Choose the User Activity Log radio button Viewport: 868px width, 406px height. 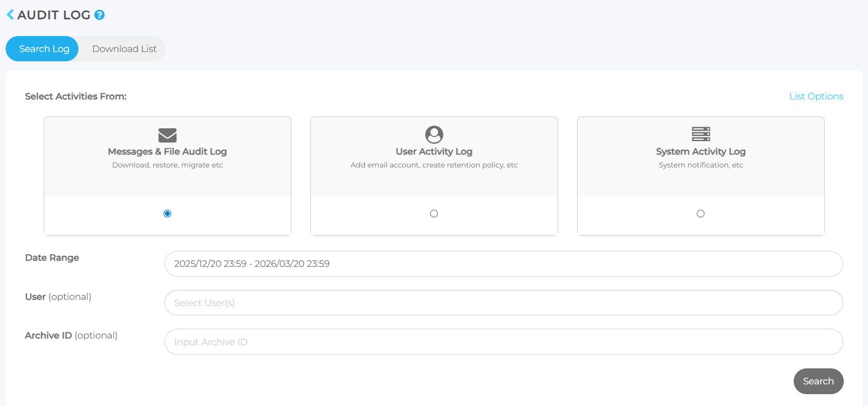pos(434,213)
